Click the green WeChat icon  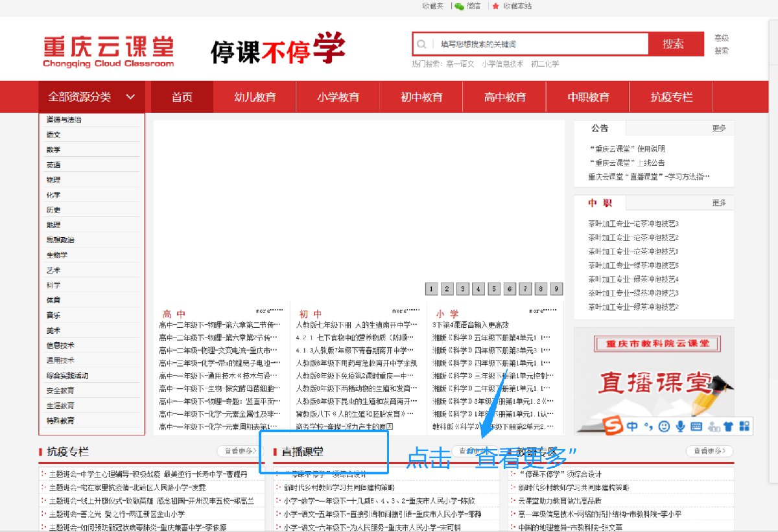[459, 6]
